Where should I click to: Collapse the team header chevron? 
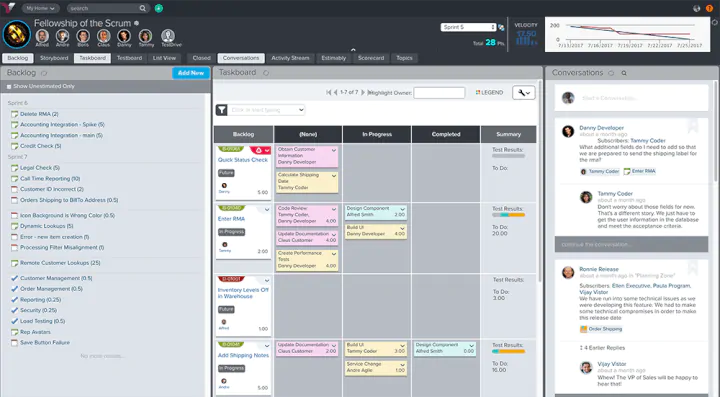point(353,50)
